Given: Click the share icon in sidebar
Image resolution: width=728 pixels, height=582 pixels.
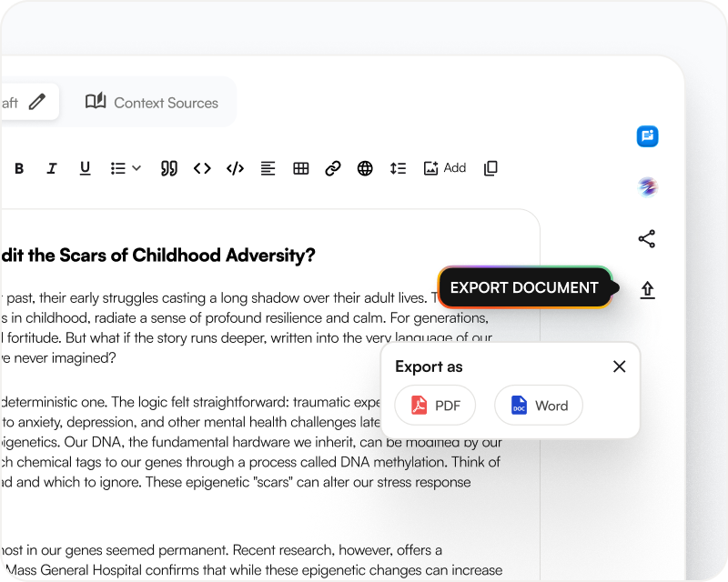Looking at the screenshot, I should [647, 239].
